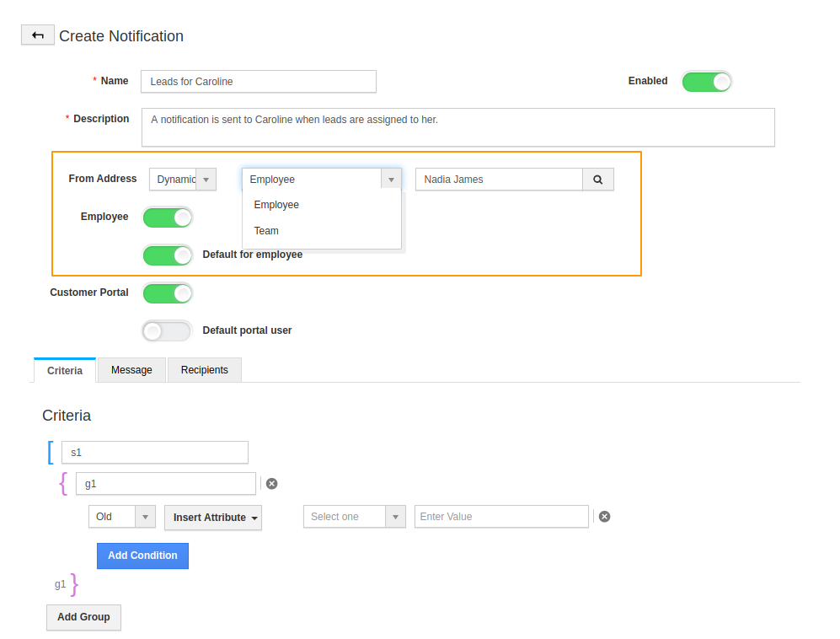Toggle the Enabled switch
This screenshot has width=840, height=639.
click(x=706, y=82)
